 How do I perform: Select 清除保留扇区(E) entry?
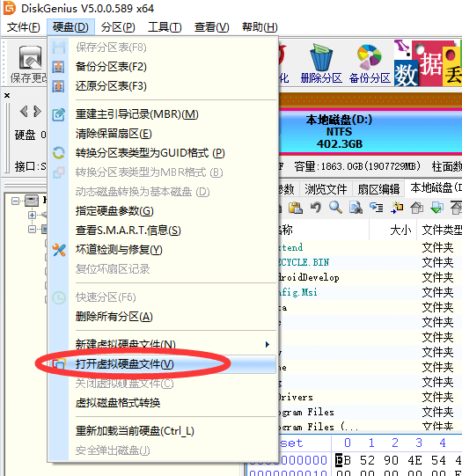tap(163, 134)
